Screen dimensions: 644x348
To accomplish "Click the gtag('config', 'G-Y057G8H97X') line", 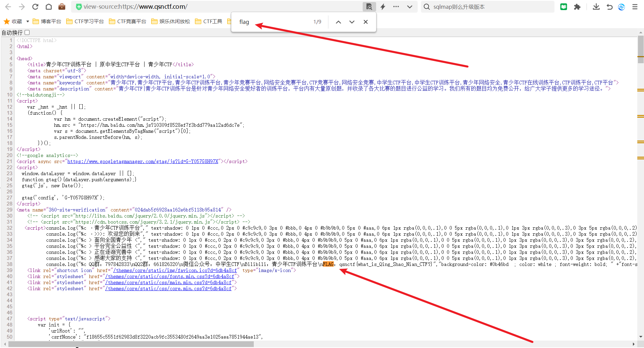I will tap(63, 198).
